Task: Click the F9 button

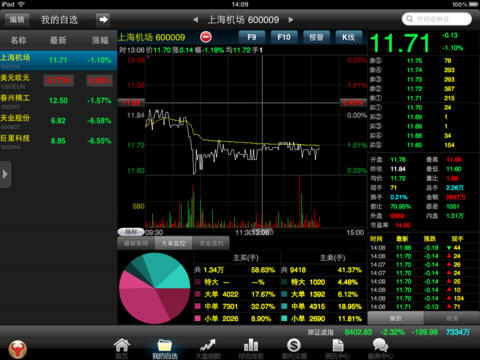Action: click(252, 37)
